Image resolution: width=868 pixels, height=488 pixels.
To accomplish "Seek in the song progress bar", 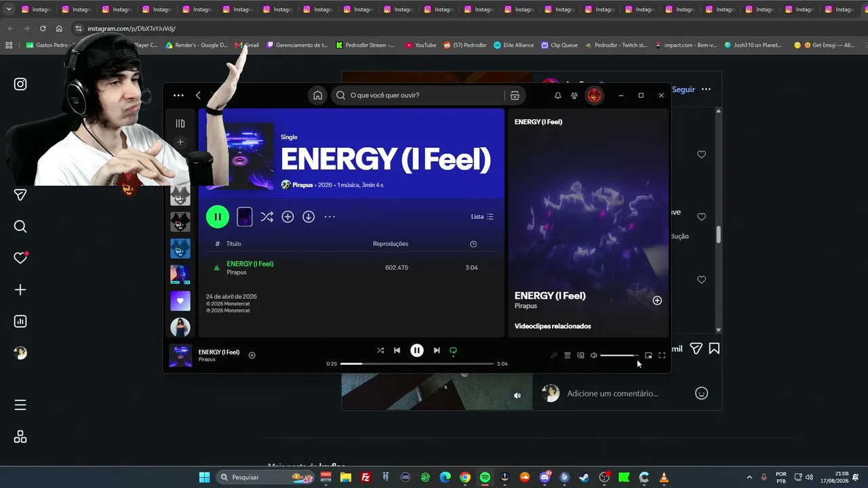I will pyautogui.click(x=417, y=364).
